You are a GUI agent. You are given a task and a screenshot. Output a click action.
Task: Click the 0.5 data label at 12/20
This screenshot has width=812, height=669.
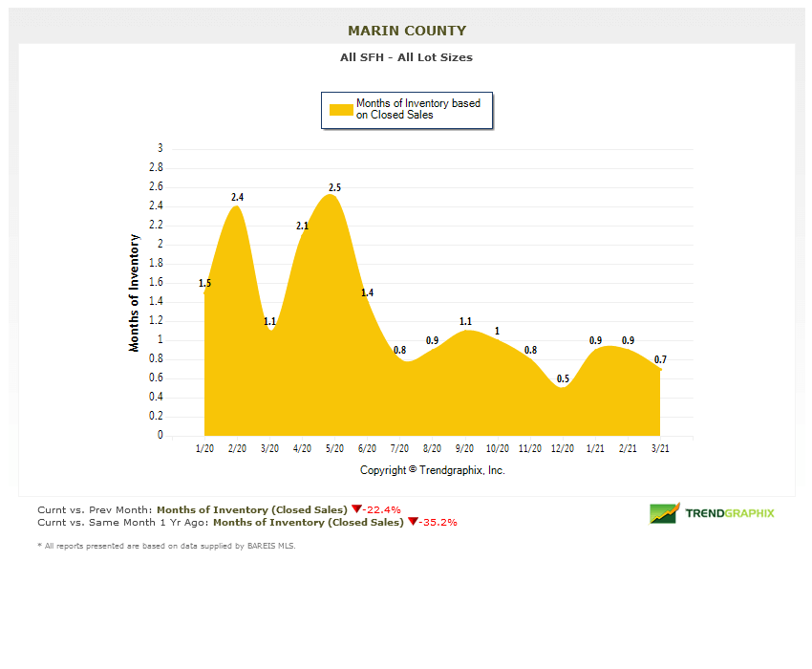point(563,378)
